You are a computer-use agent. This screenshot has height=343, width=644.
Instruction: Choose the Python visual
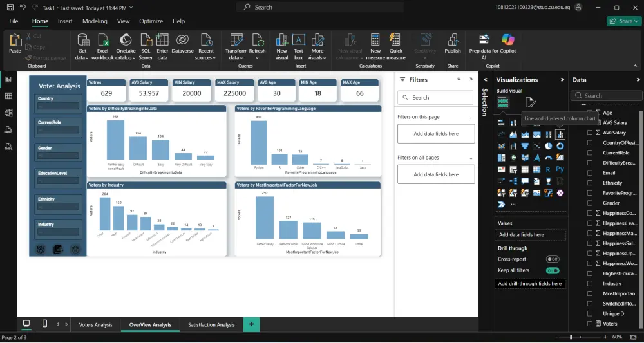(560, 169)
